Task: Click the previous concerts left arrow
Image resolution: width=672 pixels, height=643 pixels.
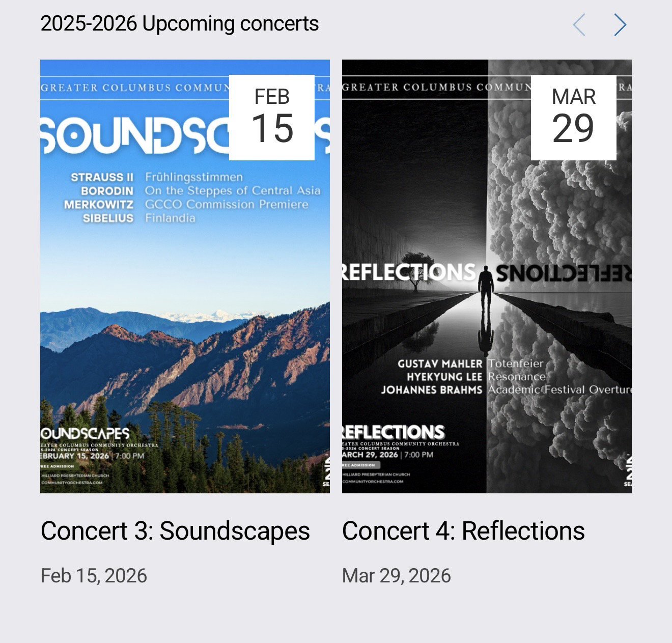Action: (x=579, y=24)
